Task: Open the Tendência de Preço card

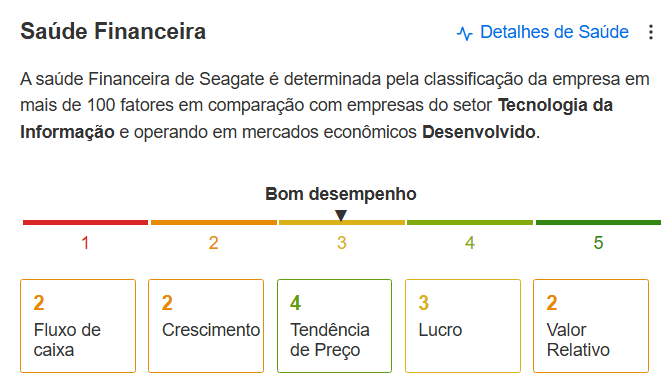Action: click(x=334, y=326)
